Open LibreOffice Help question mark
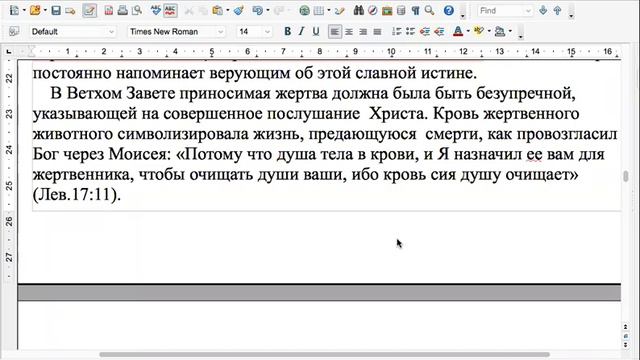 point(449,11)
